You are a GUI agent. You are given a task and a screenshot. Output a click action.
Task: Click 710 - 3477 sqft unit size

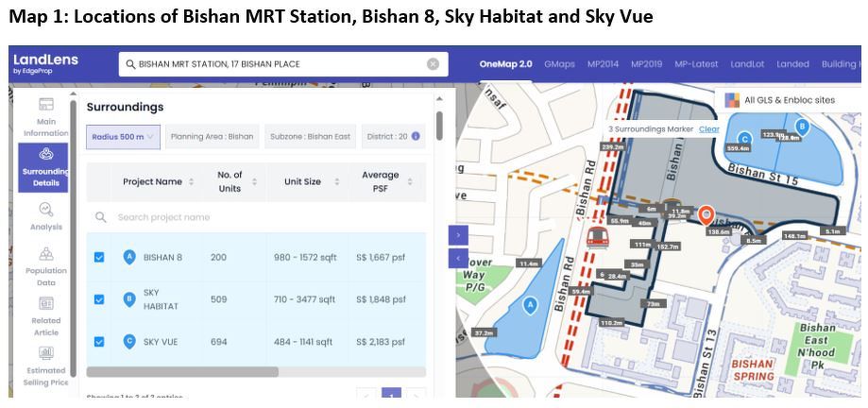[x=304, y=299]
